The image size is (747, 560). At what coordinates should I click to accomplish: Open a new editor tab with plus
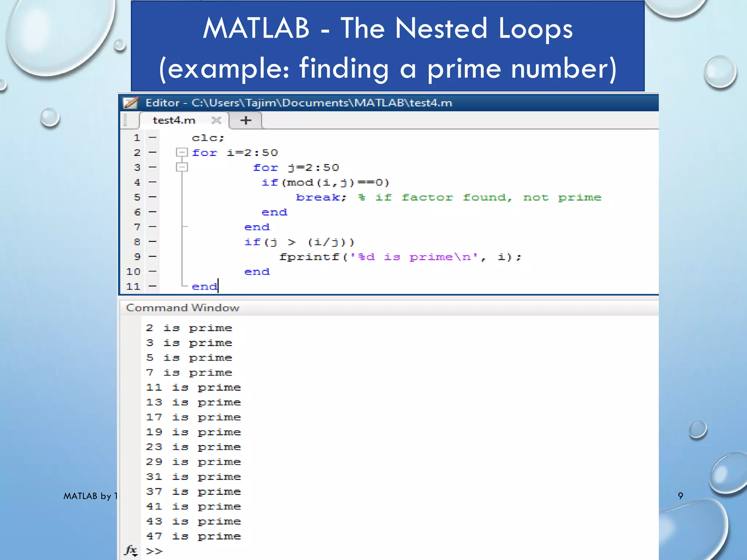point(246,120)
